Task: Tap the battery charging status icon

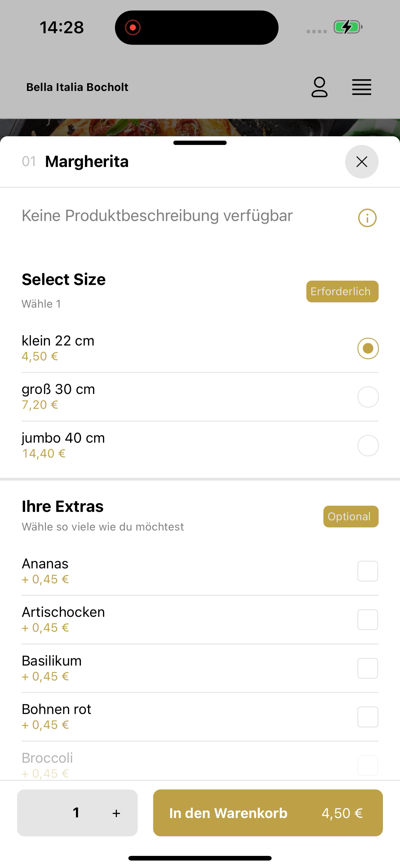Action: (x=348, y=27)
